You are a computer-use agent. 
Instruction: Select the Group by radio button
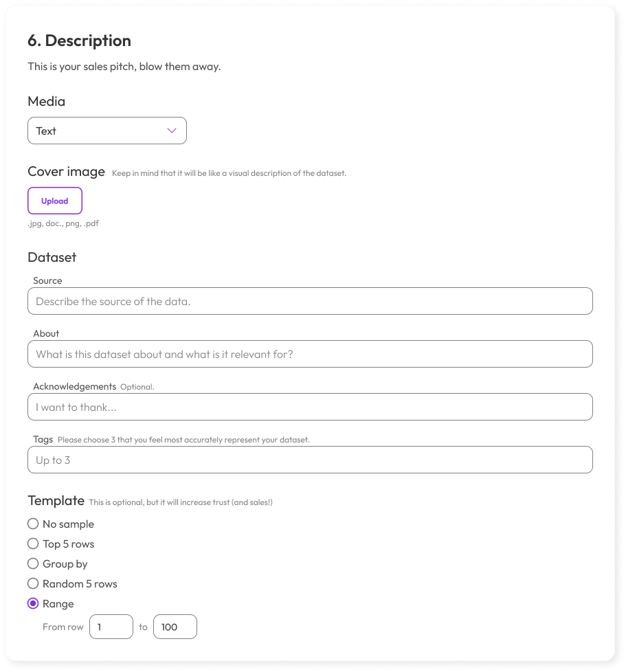[x=33, y=563]
